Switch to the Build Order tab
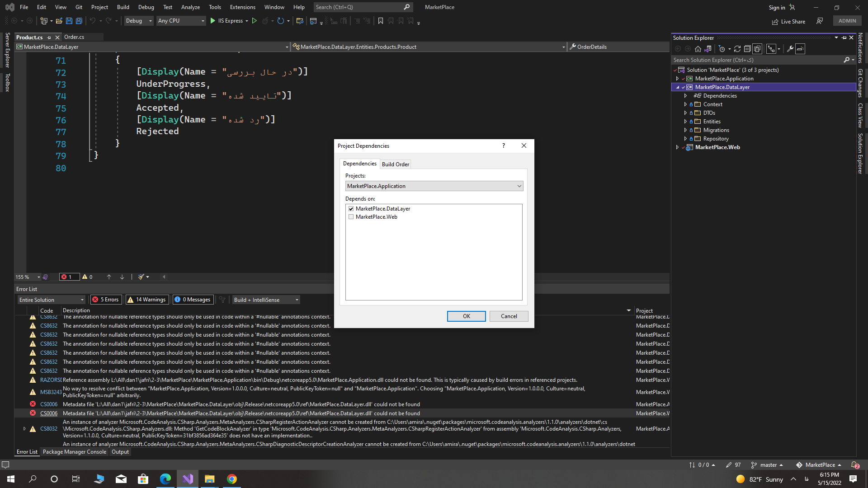The image size is (868, 488). point(396,164)
